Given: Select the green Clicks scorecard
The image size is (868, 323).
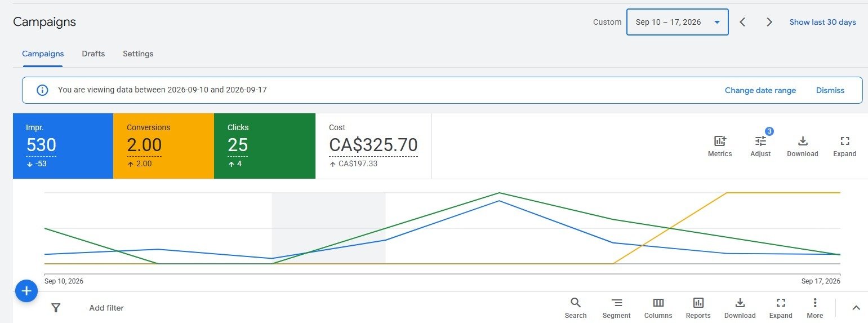Looking at the screenshot, I should tap(265, 146).
